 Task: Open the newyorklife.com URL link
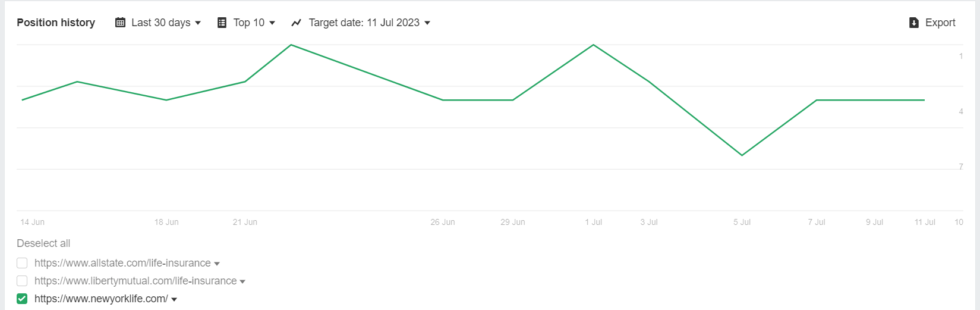click(101, 299)
